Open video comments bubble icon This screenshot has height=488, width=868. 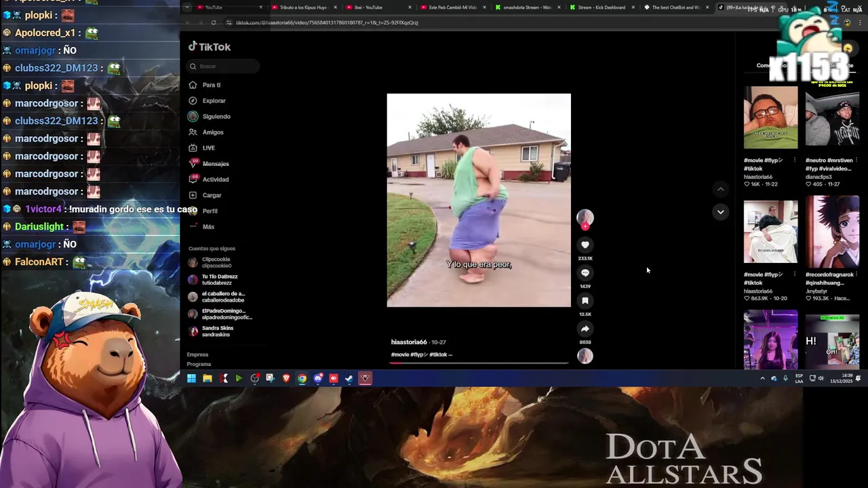coord(585,272)
